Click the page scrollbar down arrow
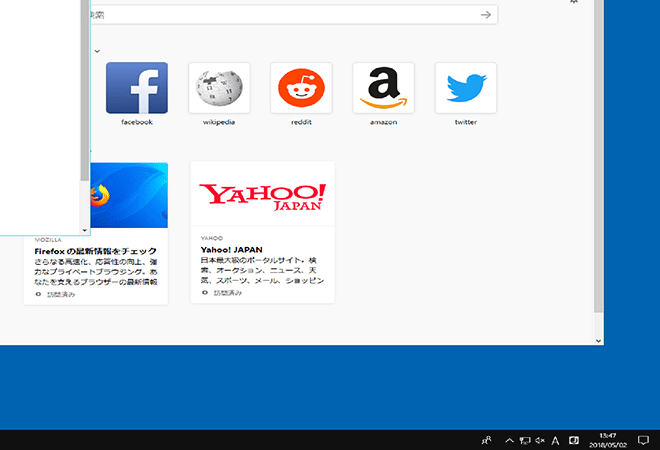Image resolution: width=660 pixels, height=450 pixels. click(599, 341)
